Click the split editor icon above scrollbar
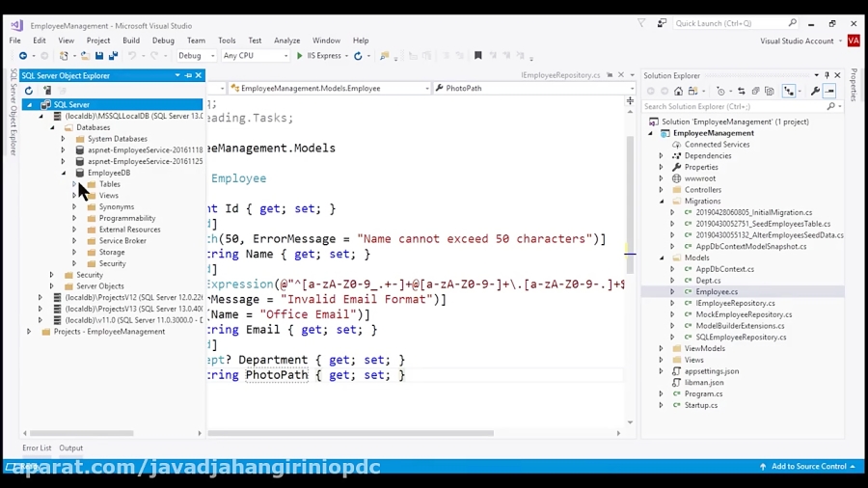This screenshot has height=488, width=868. [x=630, y=100]
